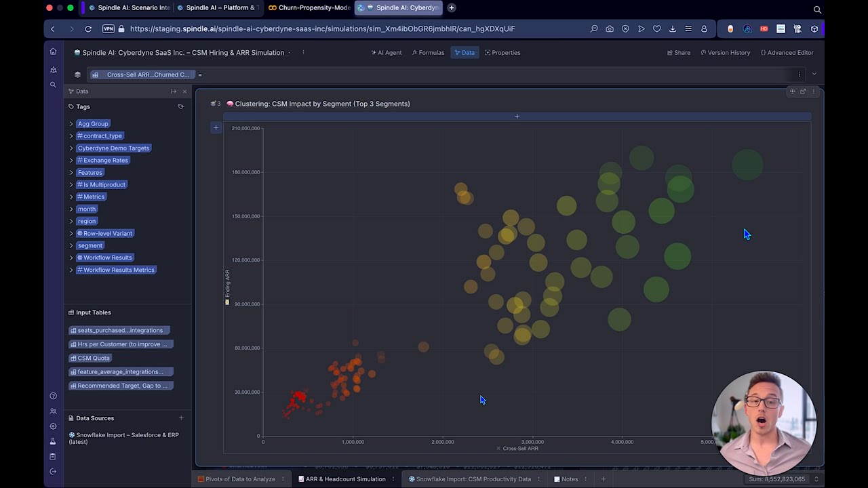Viewport: 868px width, 488px height.
Task: Click the browser URL address bar
Action: (322, 29)
